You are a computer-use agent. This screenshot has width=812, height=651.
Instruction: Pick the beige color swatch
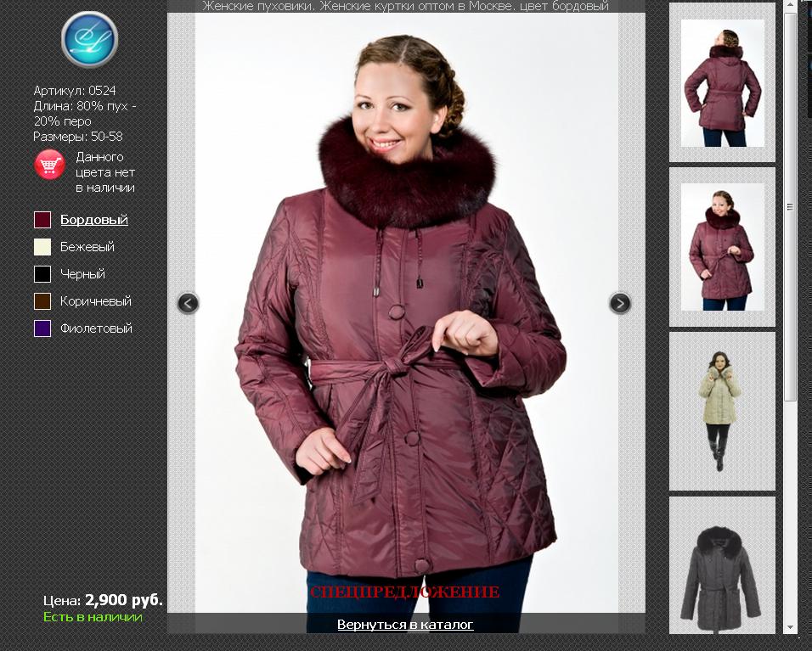tap(42, 247)
